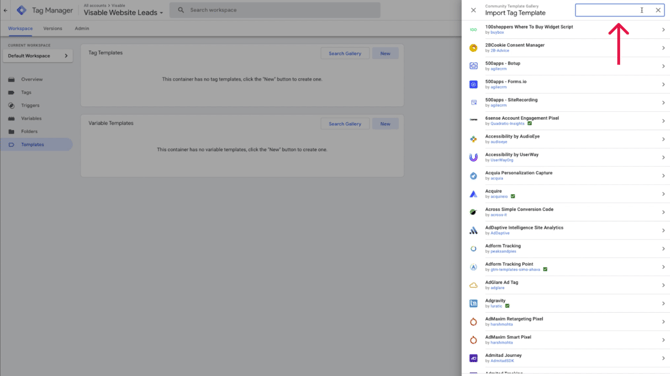Image resolution: width=670 pixels, height=376 pixels.
Task: Open the Visable Website Leads container dropdown
Action: pos(123,13)
